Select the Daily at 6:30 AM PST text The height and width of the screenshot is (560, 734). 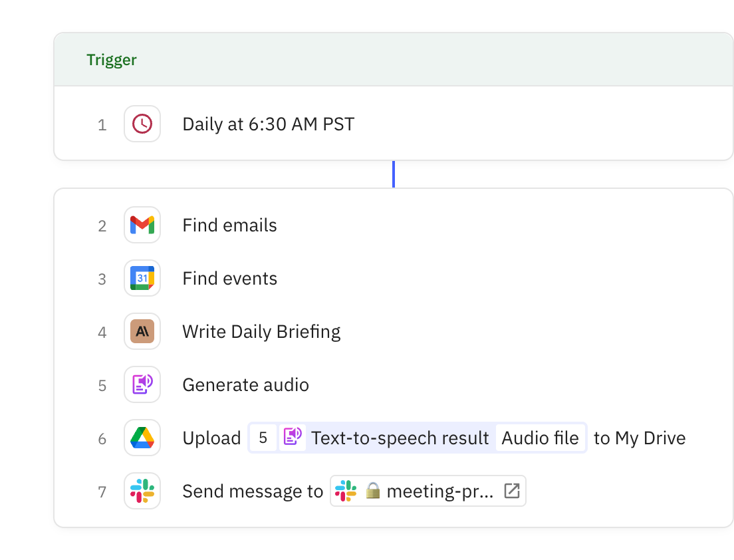(x=268, y=124)
